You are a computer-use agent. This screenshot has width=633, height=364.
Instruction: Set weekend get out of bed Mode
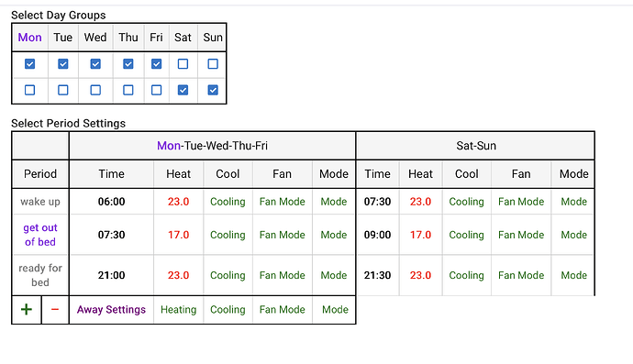click(574, 235)
